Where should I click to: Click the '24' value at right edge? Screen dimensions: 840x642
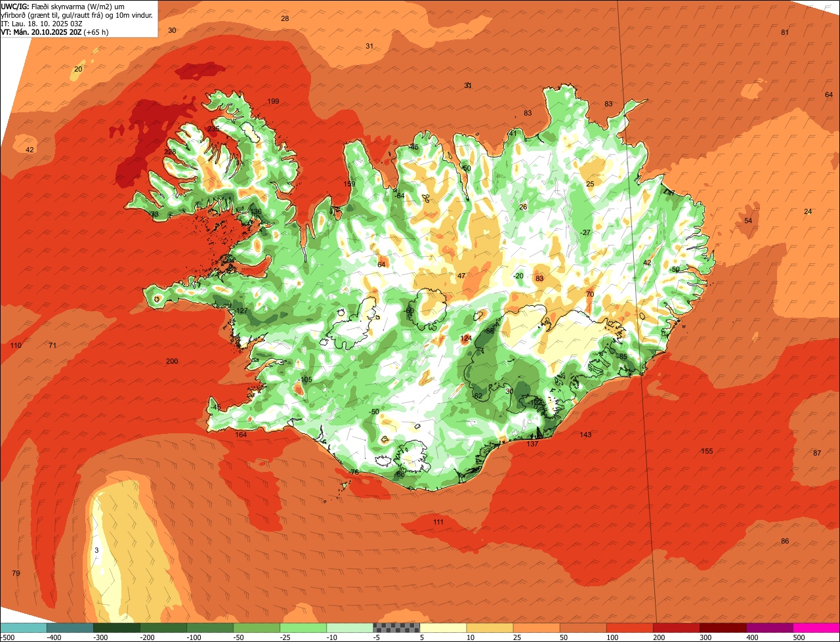pyautogui.click(x=808, y=211)
